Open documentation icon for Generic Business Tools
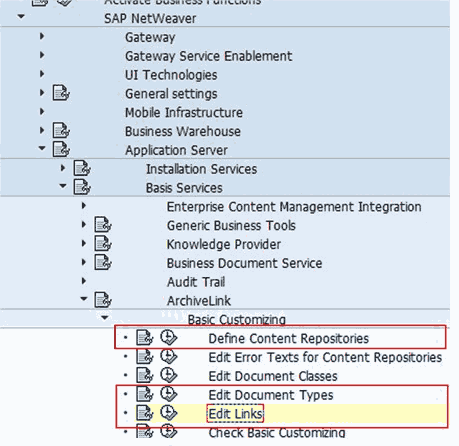Image resolution: width=459 pixels, height=446 pixels. [103, 225]
